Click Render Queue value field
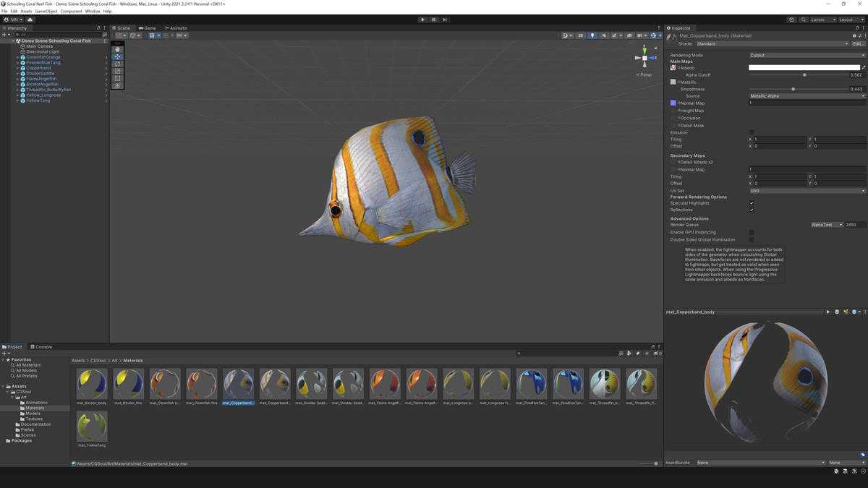Image resolution: width=868 pixels, height=488 pixels. click(x=855, y=225)
